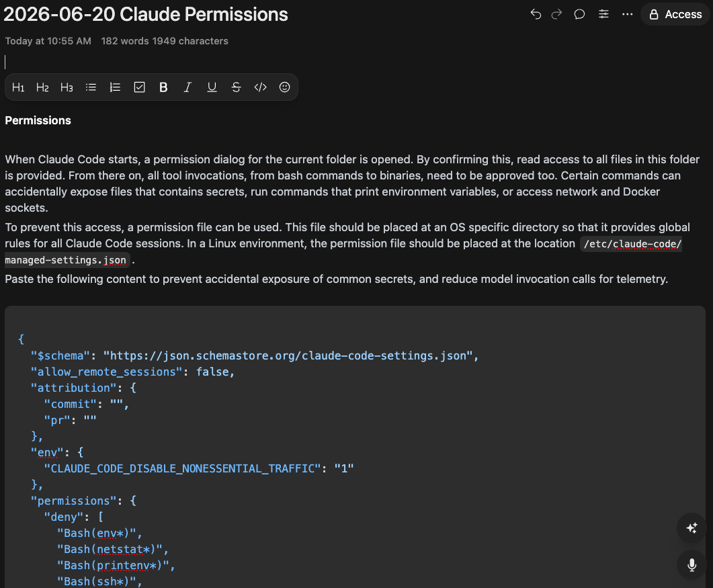Open the three-dot more options menu
Viewport: 713px width, 588px height.
628,14
